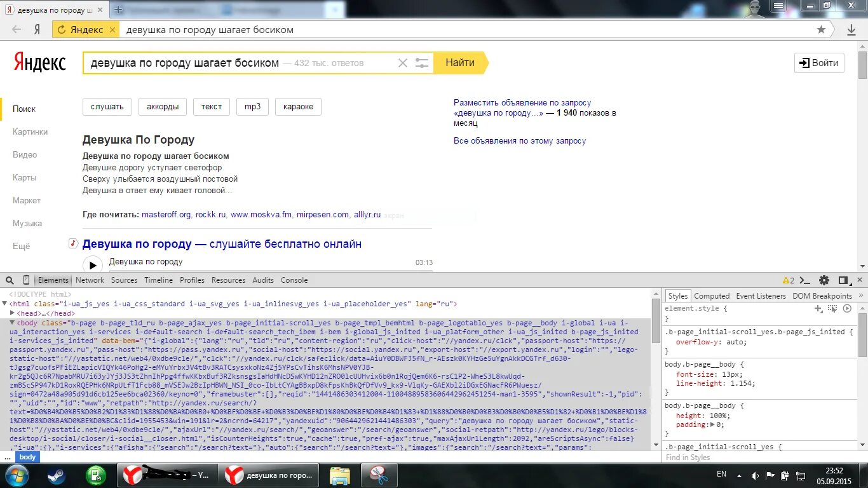Focus the 'Find in Styles' filter field
Viewport: 868px width, 488px height.
(x=759, y=457)
